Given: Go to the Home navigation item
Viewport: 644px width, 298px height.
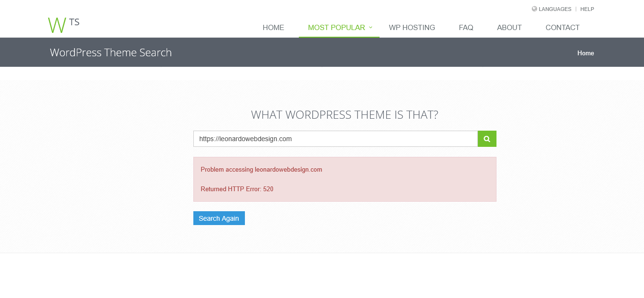Looking at the screenshot, I should coord(273,28).
